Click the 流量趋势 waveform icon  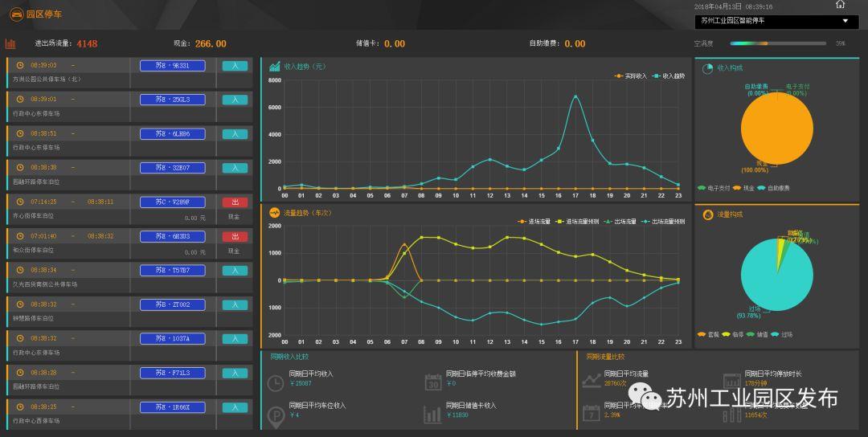click(x=275, y=213)
